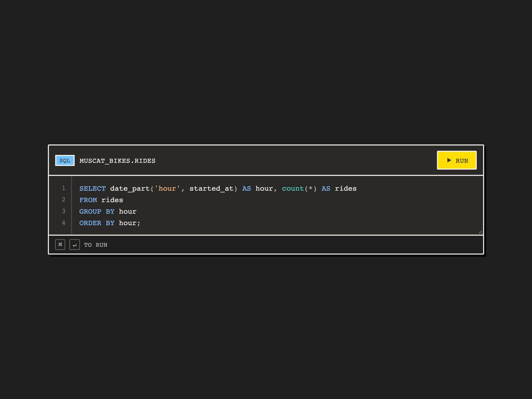
Task: Click the 'hour' string literal
Action: tap(167, 189)
